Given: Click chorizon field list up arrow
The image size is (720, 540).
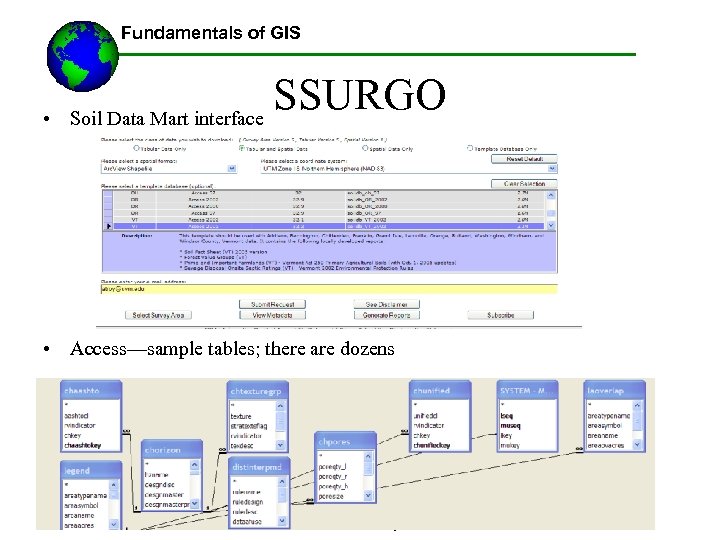Looking at the screenshot, I should coord(195,465).
